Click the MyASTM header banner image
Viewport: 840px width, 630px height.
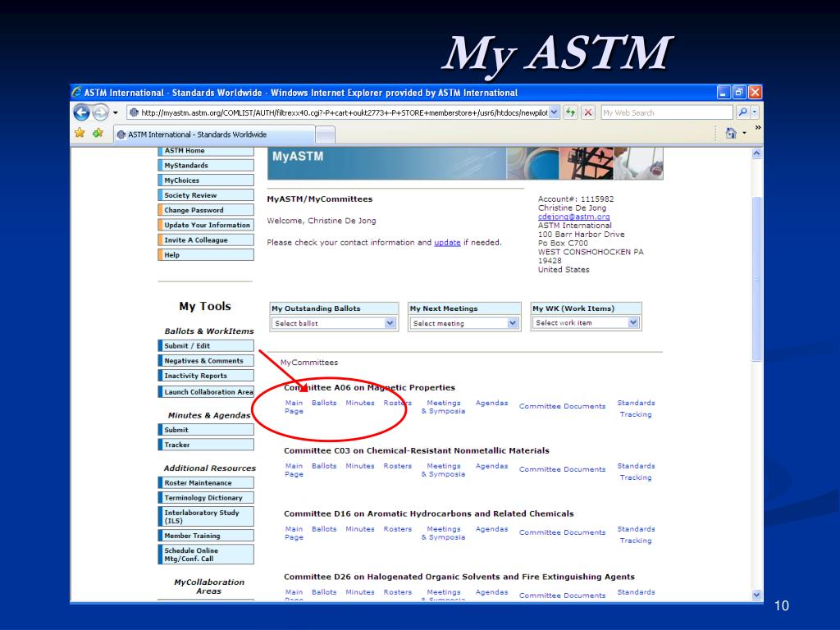pos(465,163)
